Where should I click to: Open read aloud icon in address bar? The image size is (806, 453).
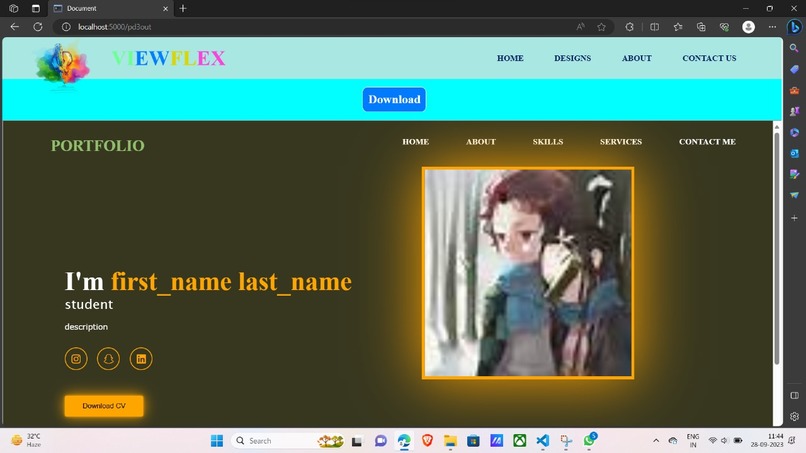click(580, 27)
